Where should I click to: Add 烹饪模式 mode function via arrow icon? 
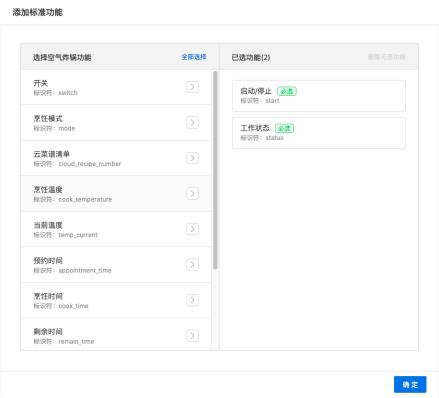coord(192,123)
